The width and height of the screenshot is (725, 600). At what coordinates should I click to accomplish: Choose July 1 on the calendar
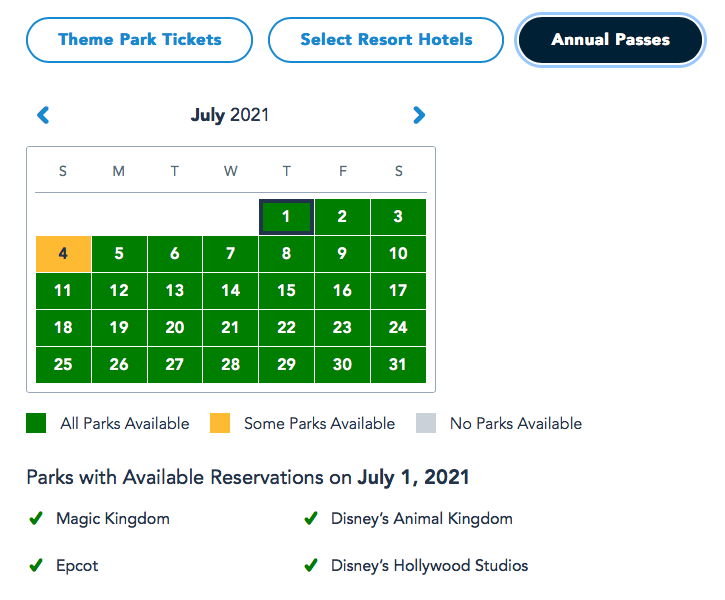coord(286,216)
